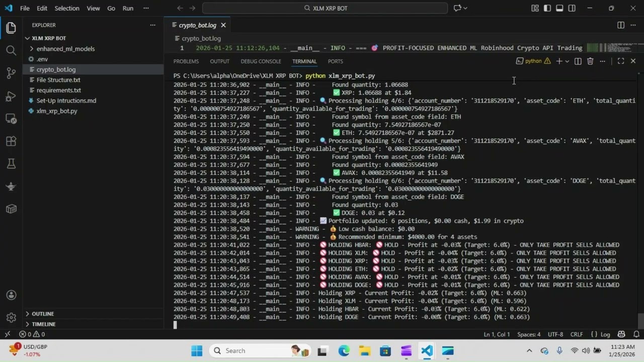Open requirements.txt in the explorer
Image resolution: width=644 pixels, height=362 pixels.
(x=94, y=90)
